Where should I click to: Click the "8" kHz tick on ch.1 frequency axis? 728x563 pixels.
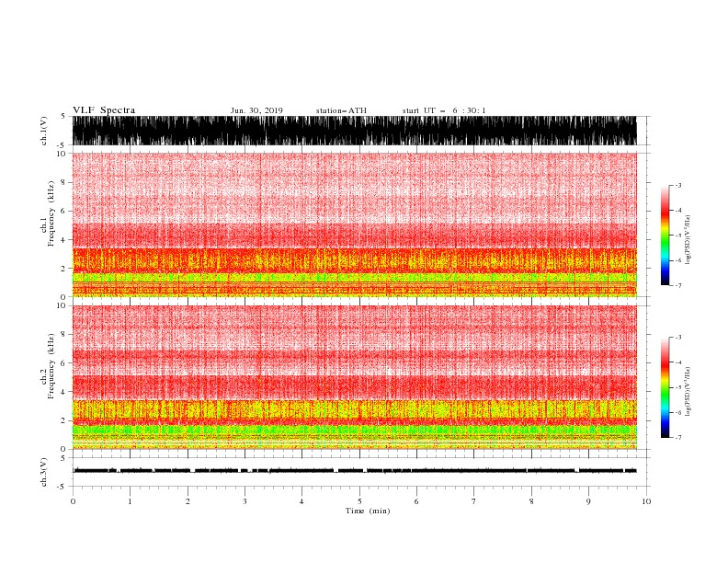point(63,182)
